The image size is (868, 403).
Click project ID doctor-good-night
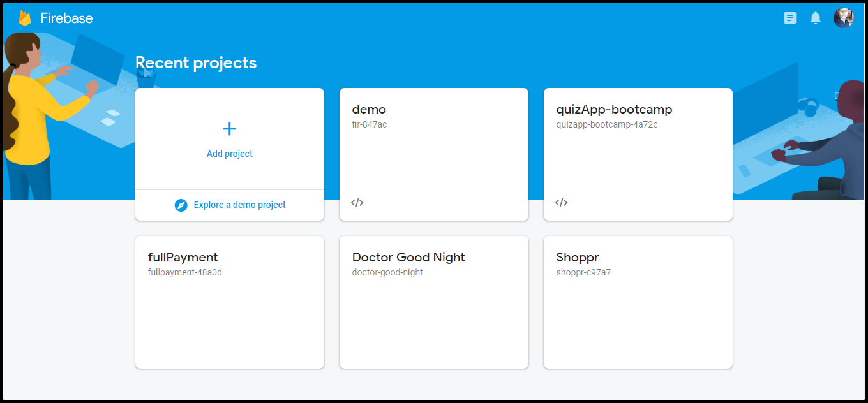pyautogui.click(x=387, y=273)
